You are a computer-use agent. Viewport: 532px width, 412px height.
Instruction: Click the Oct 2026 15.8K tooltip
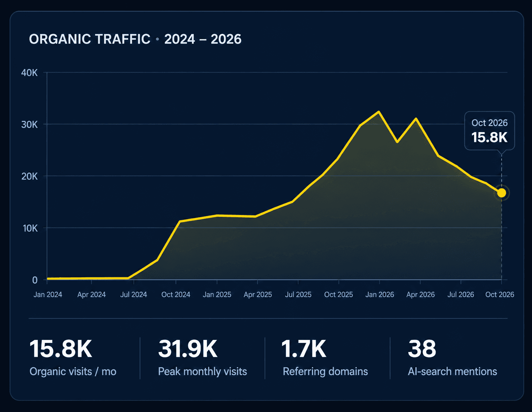coord(489,131)
